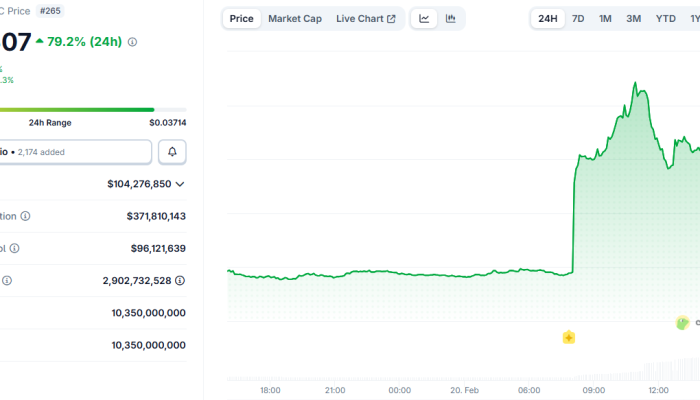Image resolution: width=700 pixels, height=400 pixels.
Task: Switch to line chart view icon
Action: (424, 19)
